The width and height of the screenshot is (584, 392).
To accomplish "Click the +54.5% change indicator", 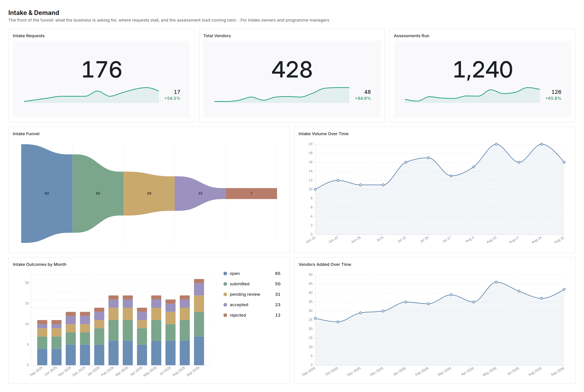I will pyautogui.click(x=172, y=98).
